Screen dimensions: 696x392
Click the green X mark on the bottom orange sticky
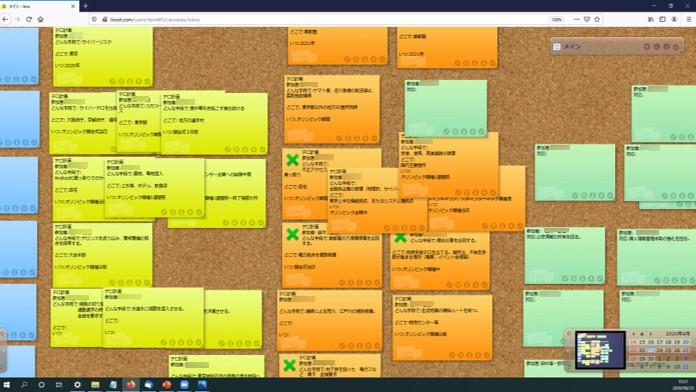pyautogui.click(x=289, y=365)
